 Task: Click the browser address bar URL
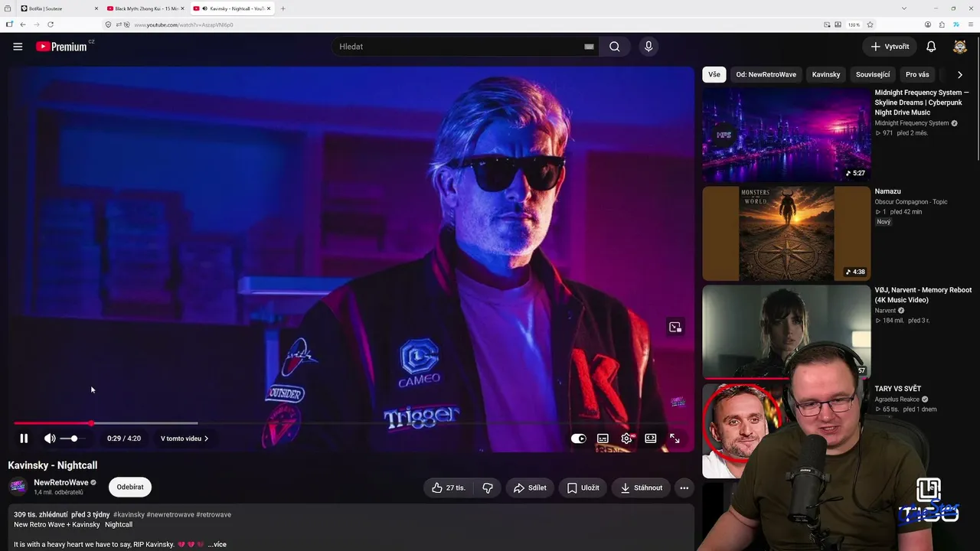point(184,24)
